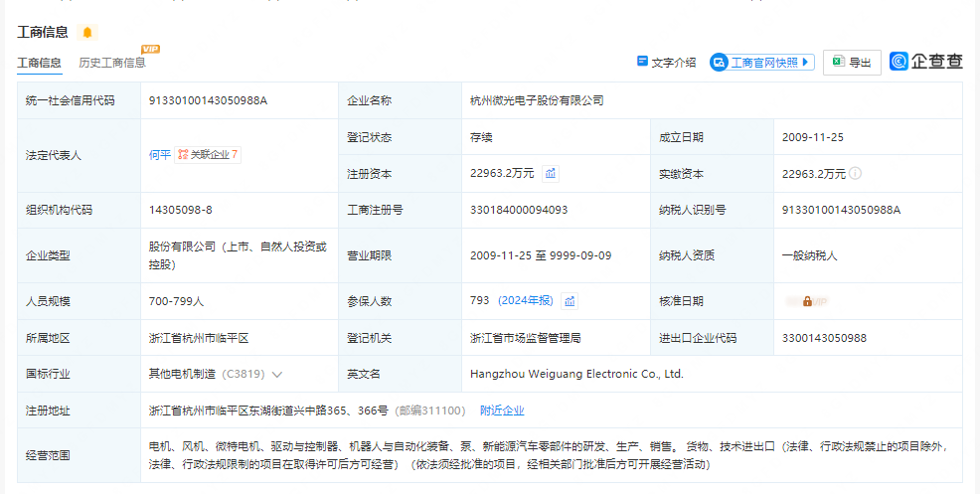The image size is (980, 494).
Task: Expand the 工商官网快照 arrow
Action: (x=804, y=62)
